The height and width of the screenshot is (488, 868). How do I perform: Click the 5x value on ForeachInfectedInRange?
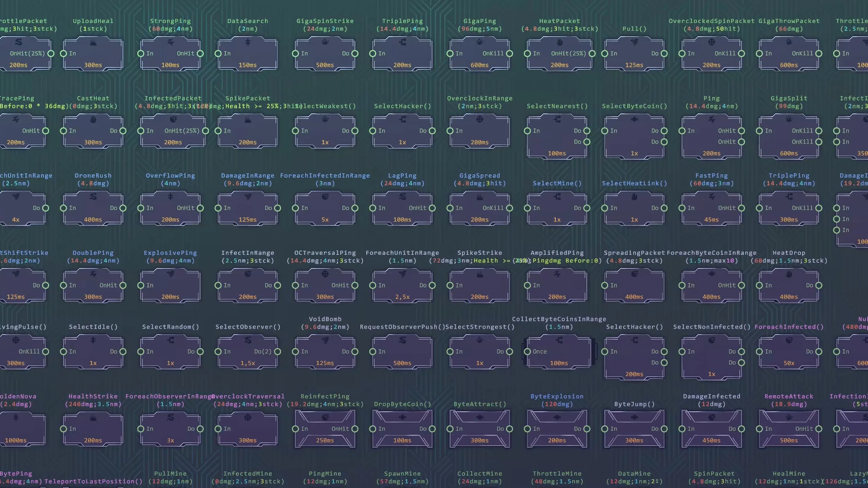click(325, 219)
